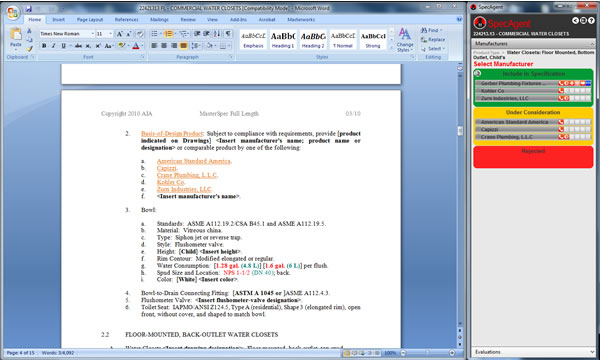This screenshot has width=600, height=360.
Task: Open the SpecAgent help question icon
Action: click(x=591, y=21)
